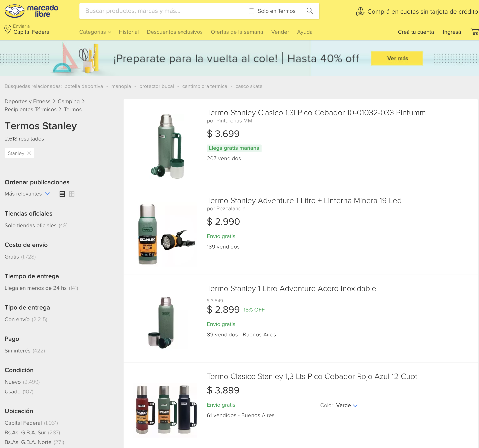Remove the Stanley filter tag

point(29,153)
